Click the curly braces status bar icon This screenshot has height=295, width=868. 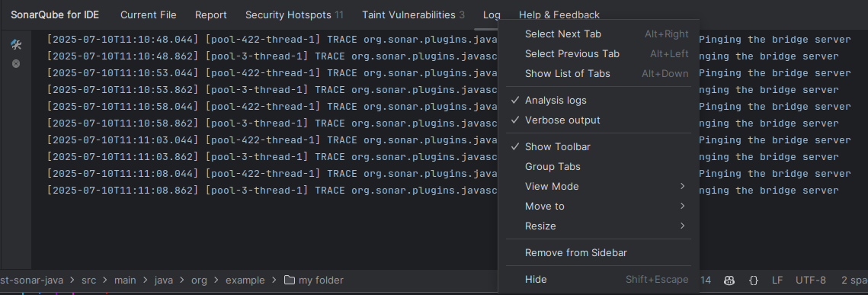pyautogui.click(x=753, y=280)
